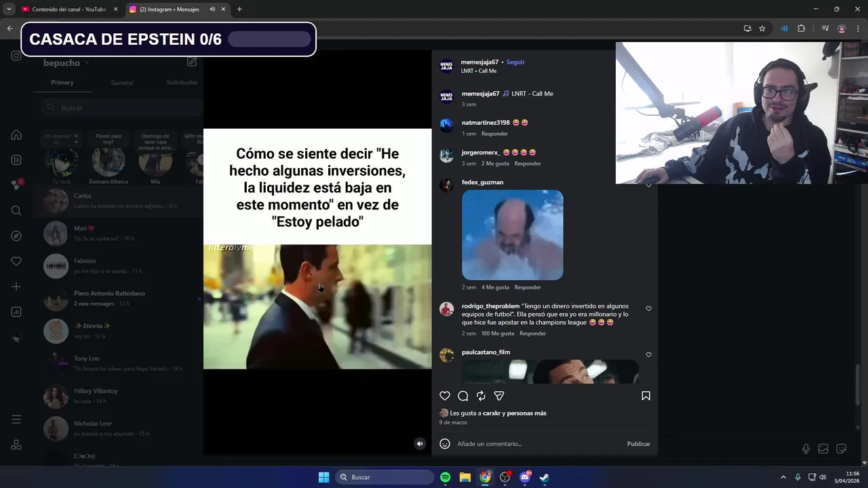Repost the post using the repost arrows icon
The image size is (868, 488).
pos(481,396)
